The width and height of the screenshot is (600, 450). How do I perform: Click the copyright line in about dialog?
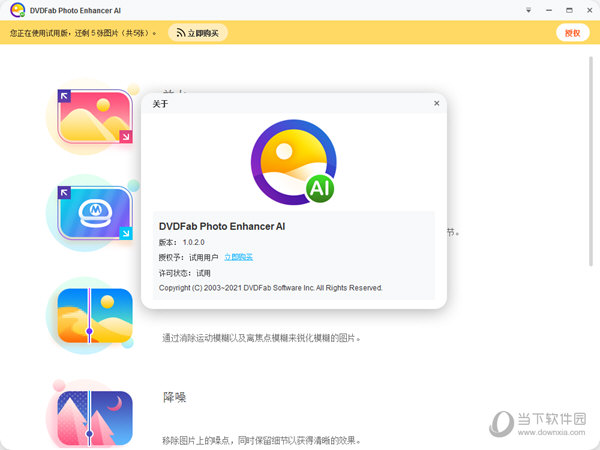click(271, 288)
